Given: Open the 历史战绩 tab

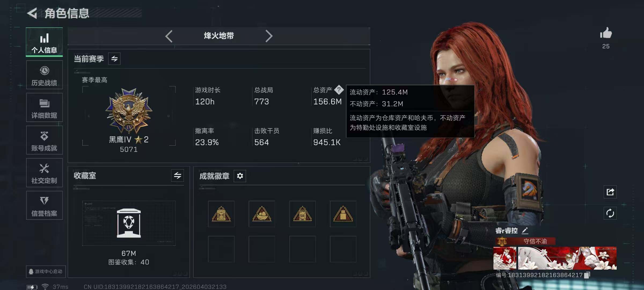Looking at the screenshot, I should (x=44, y=75).
